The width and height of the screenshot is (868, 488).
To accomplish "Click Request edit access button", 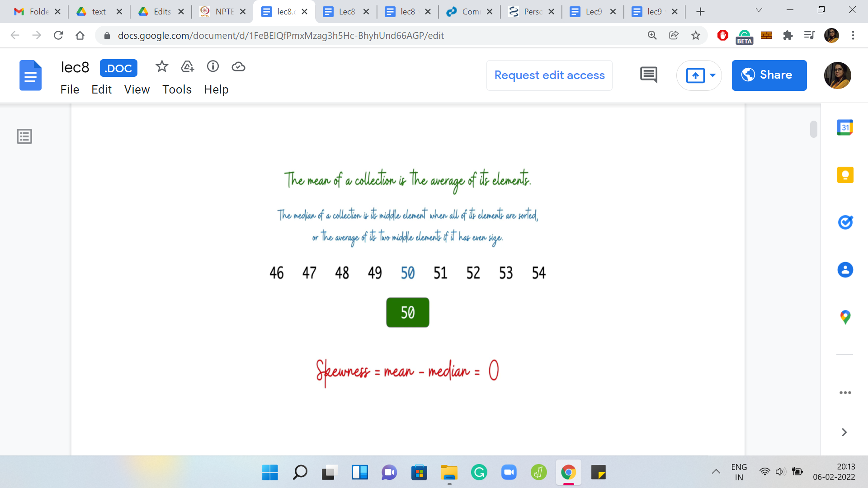I will [549, 75].
